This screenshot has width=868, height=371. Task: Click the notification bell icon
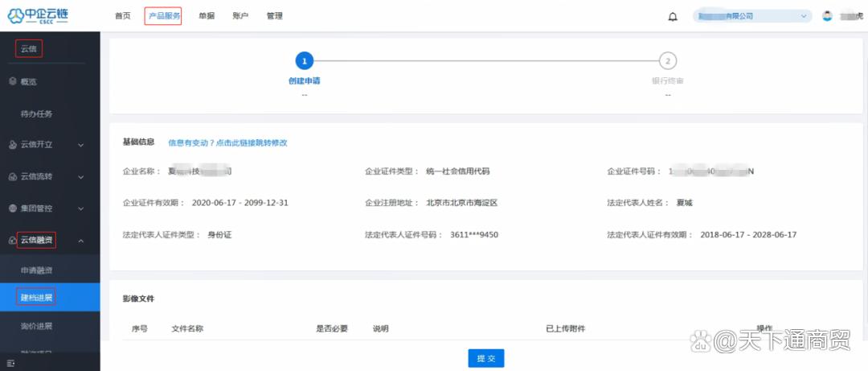[673, 17]
